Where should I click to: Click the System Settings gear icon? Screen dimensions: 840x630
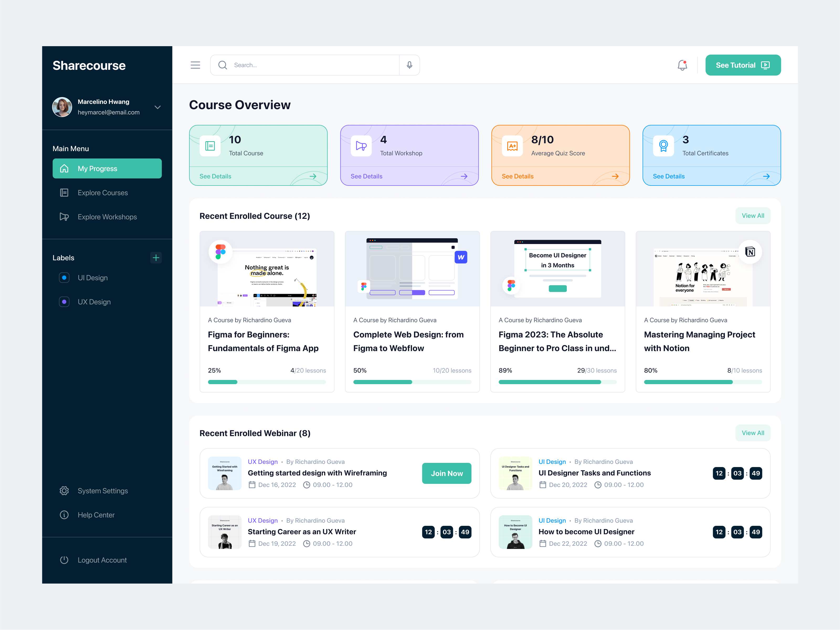coord(64,491)
